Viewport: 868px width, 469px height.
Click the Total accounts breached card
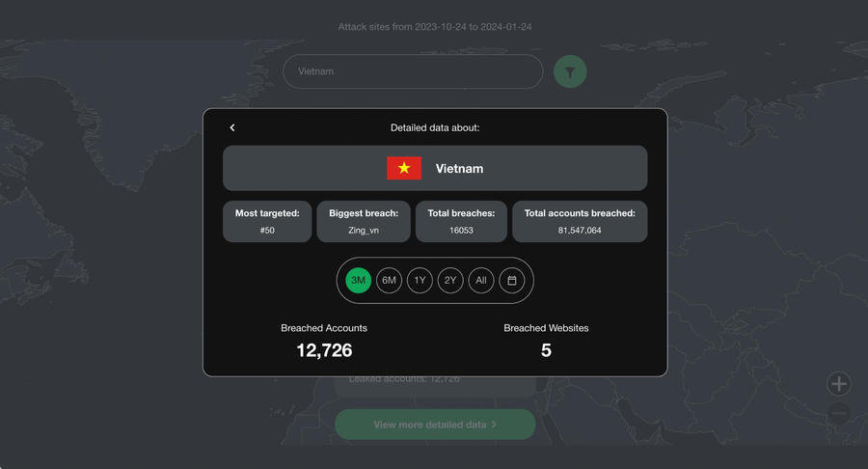point(580,222)
